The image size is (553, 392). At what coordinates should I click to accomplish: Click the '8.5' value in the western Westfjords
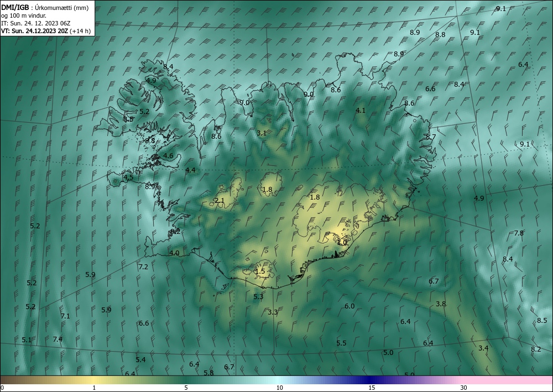pyautogui.click(x=128, y=119)
